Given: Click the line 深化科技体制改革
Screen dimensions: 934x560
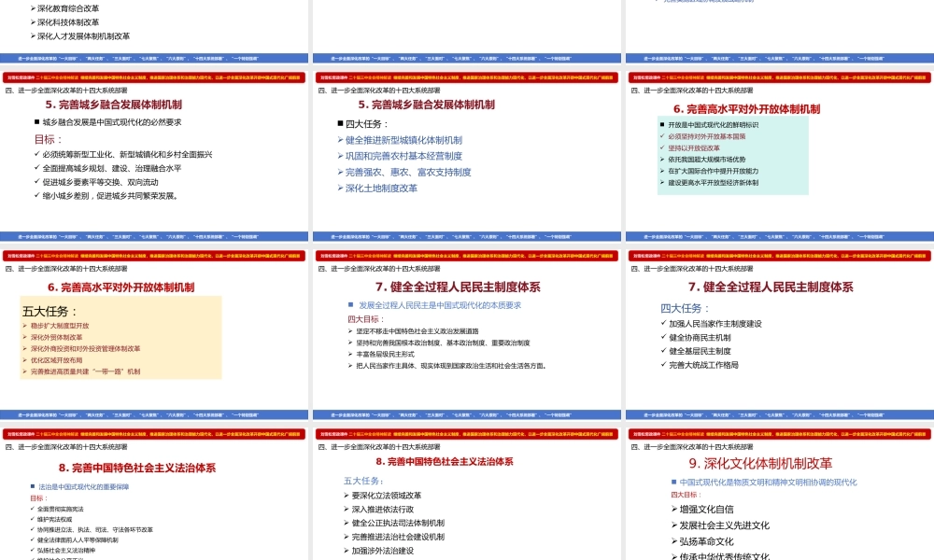Looking at the screenshot, I should coord(68,22).
